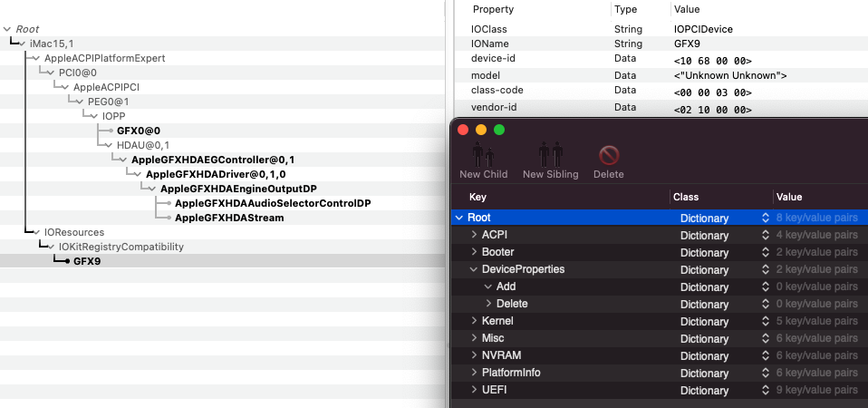Open class type stepper for Booter row
Screen dimensions: 868x408
coord(766,252)
